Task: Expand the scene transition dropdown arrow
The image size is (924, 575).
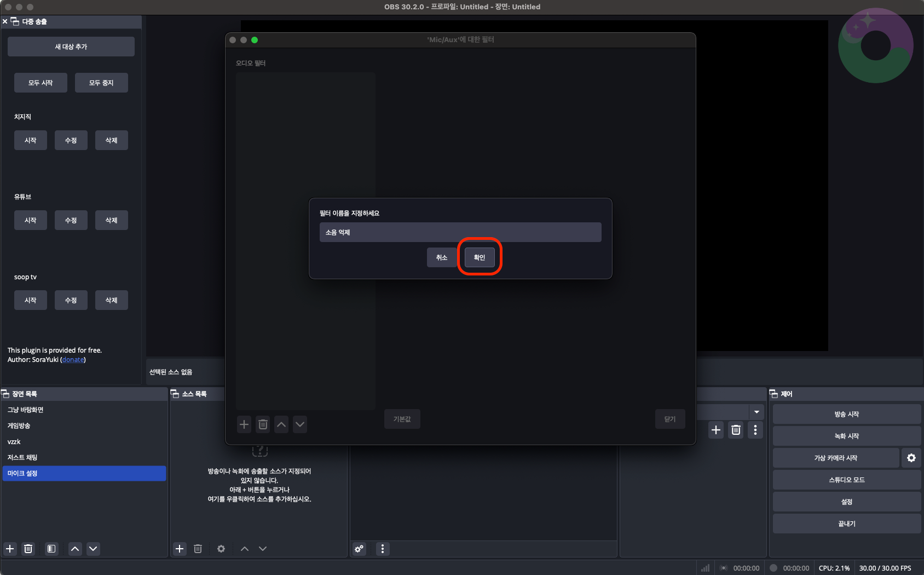Action: tap(756, 412)
